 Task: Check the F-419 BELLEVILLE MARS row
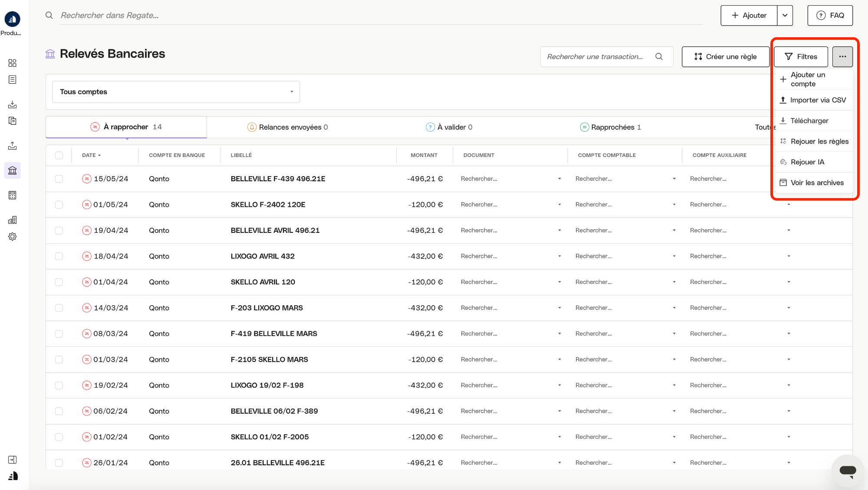click(59, 333)
